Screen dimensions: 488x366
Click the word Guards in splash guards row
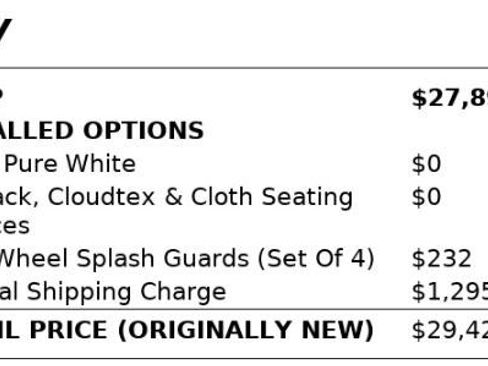pos(206,258)
